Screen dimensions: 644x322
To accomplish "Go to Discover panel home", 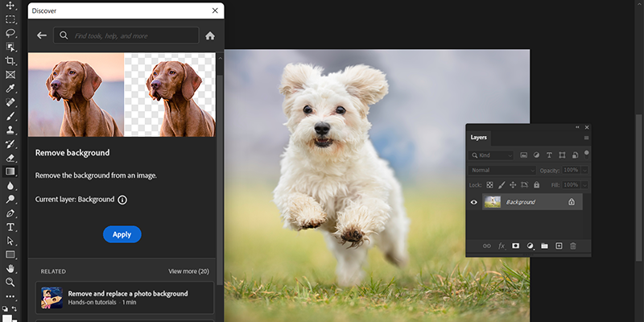I will click(210, 35).
